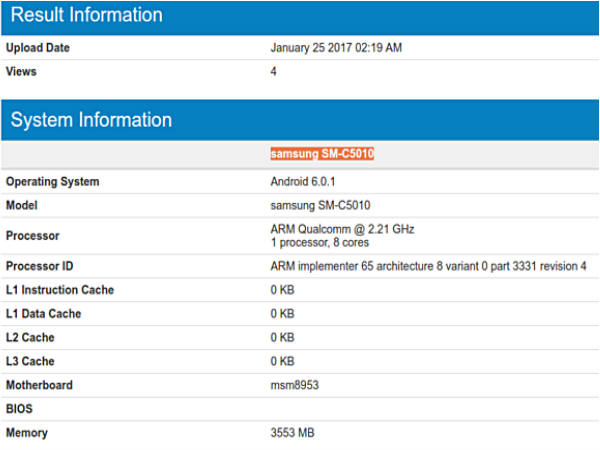Click the 0 KB value for L1 Instruction Cache

[x=282, y=290]
